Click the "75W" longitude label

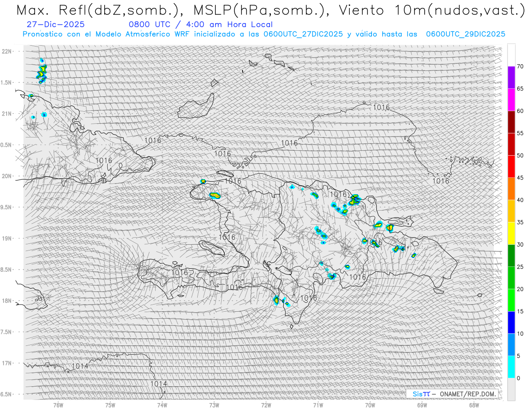coord(110,405)
